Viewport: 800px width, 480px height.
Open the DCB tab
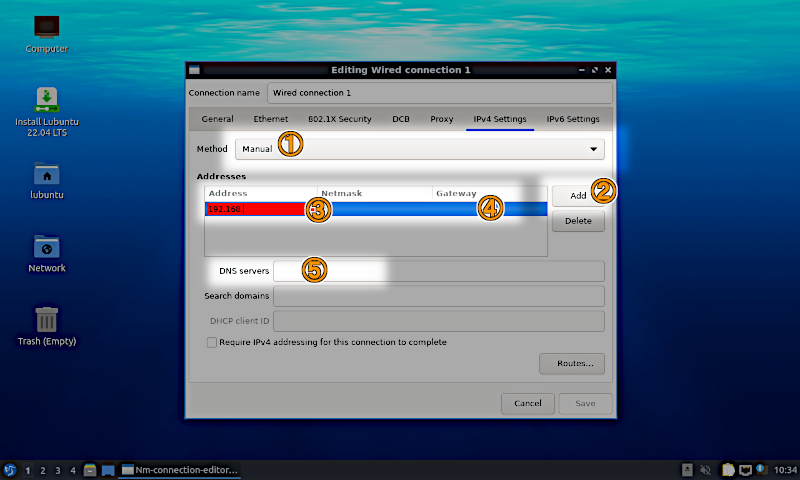tap(401, 119)
